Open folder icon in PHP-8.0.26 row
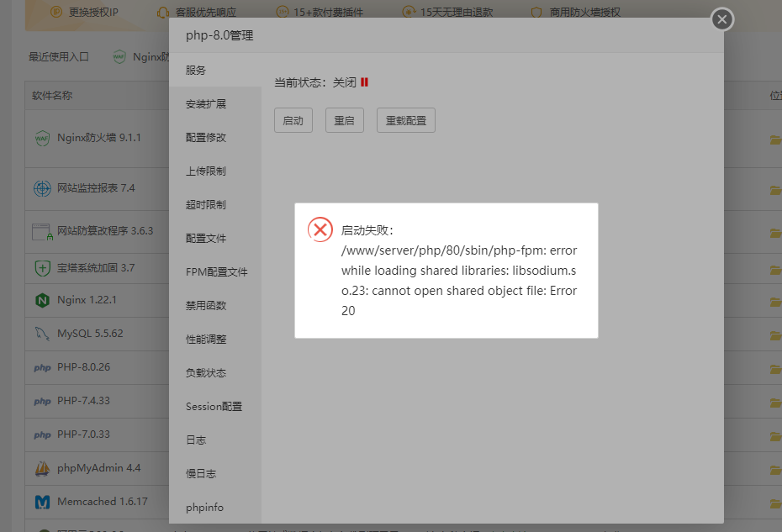782x532 pixels. click(x=775, y=370)
